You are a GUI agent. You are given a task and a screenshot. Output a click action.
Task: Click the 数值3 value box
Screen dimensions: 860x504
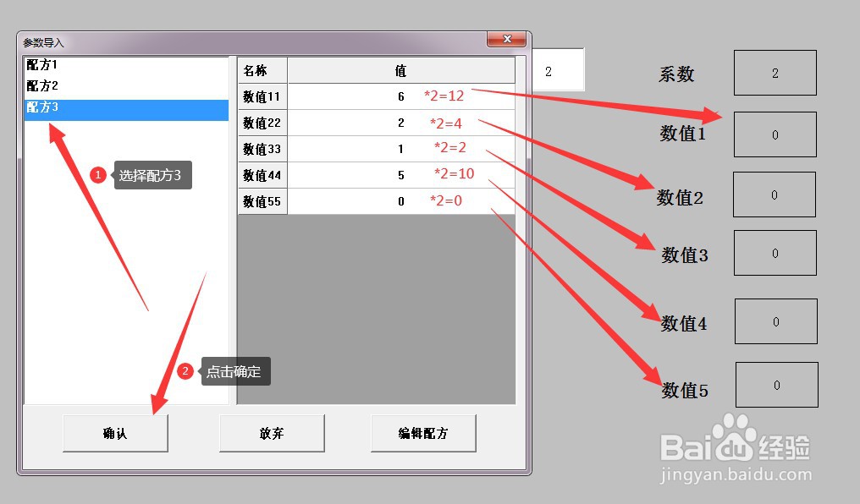(x=774, y=252)
